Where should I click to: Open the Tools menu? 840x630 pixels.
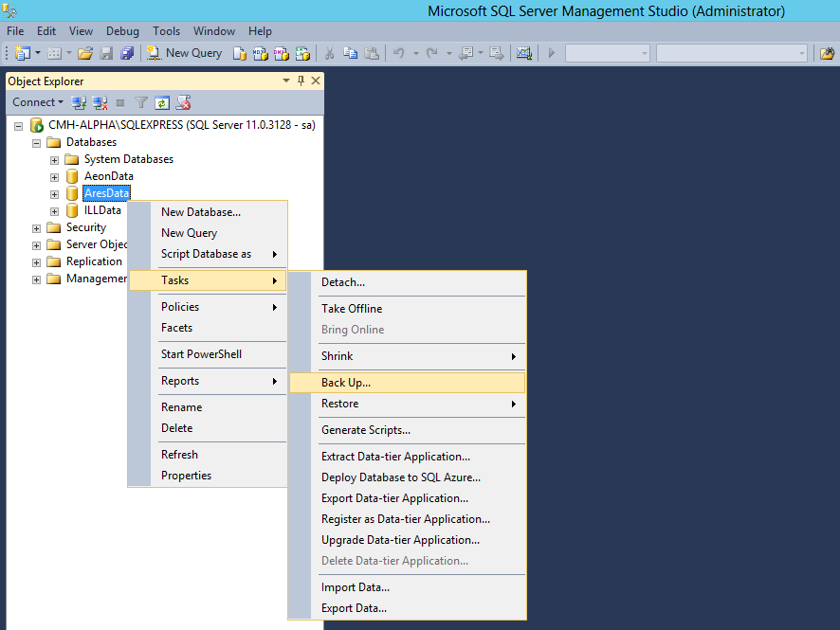[x=166, y=30]
